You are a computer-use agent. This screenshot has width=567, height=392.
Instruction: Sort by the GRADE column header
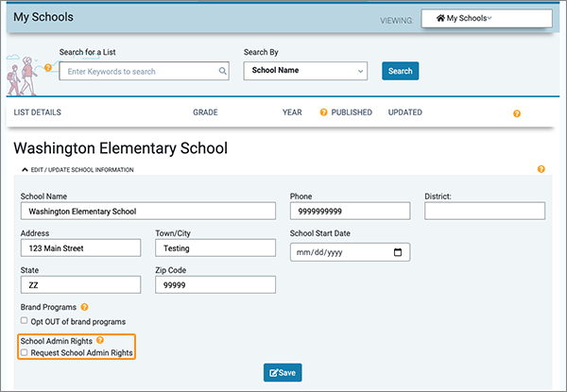pos(205,112)
